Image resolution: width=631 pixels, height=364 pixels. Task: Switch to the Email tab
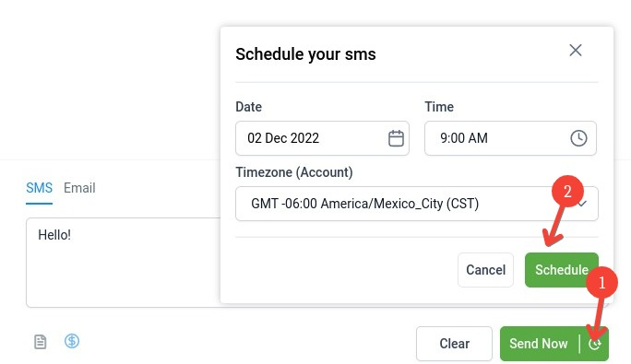pyautogui.click(x=79, y=188)
